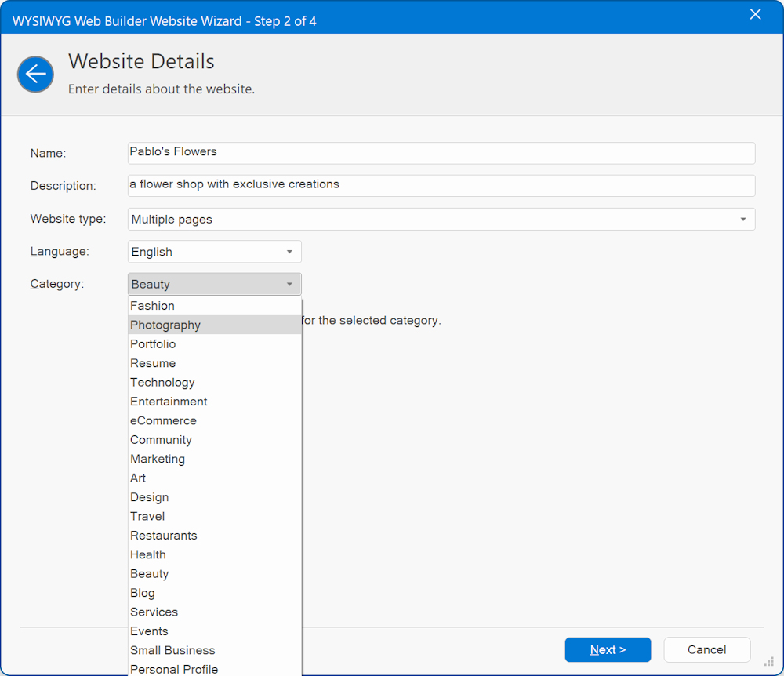Select Travel category option
Image resolution: width=784 pixels, height=676 pixels.
[147, 516]
